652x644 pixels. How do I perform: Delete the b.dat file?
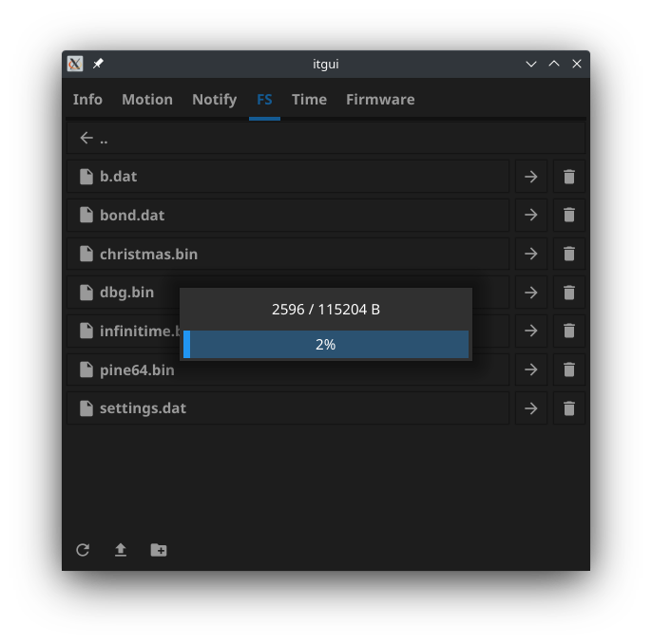coord(569,177)
